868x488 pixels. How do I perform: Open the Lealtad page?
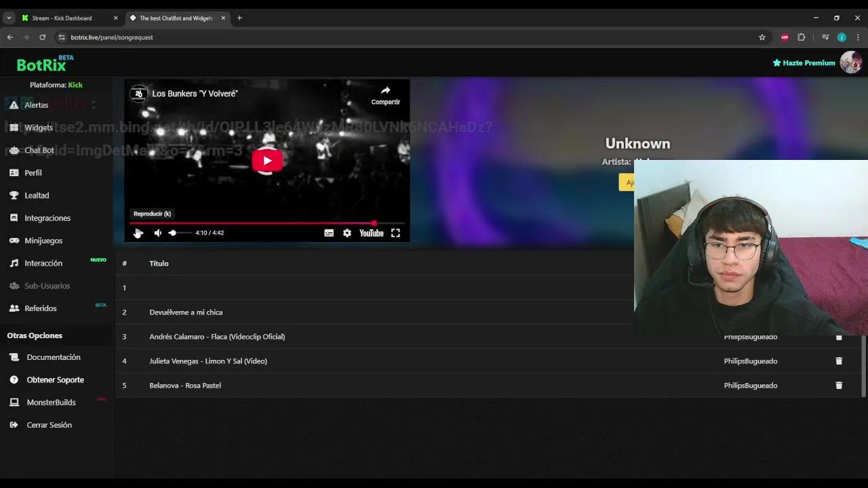click(x=37, y=195)
